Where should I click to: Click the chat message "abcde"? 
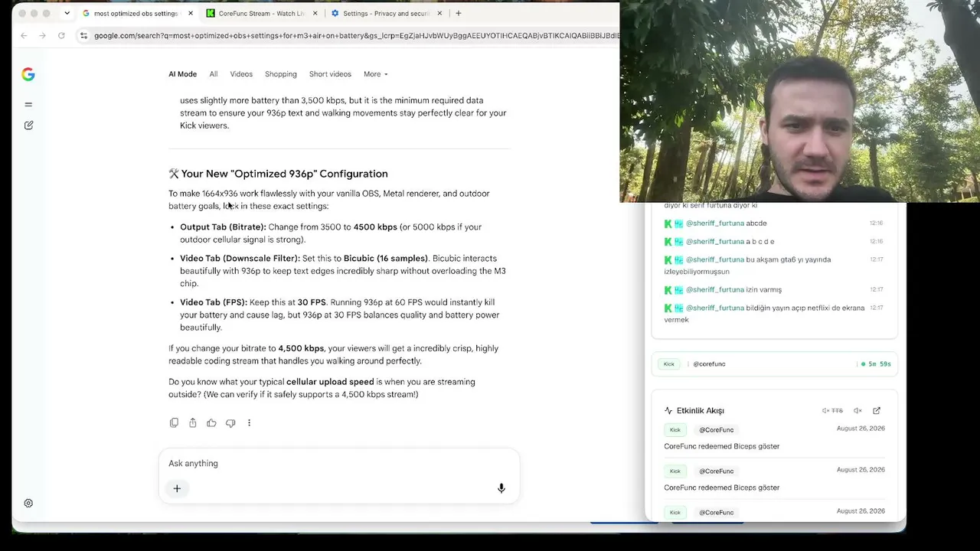click(756, 223)
